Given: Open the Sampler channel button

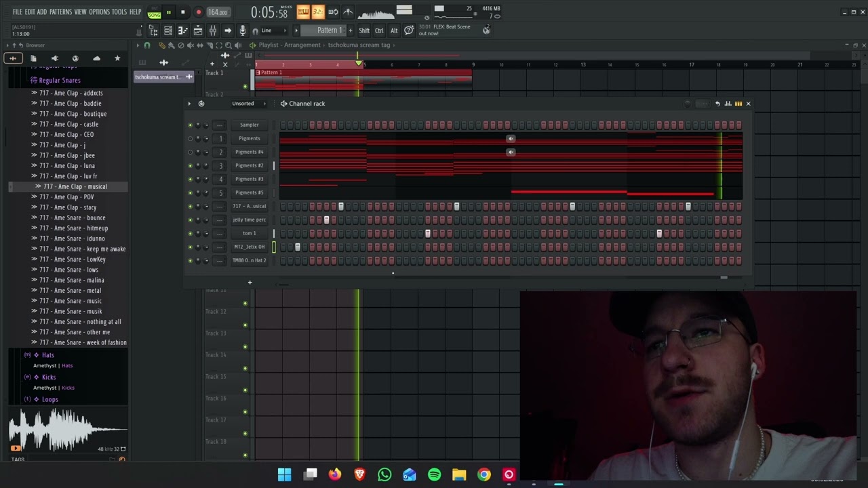Looking at the screenshot, I should coord(250,125).
